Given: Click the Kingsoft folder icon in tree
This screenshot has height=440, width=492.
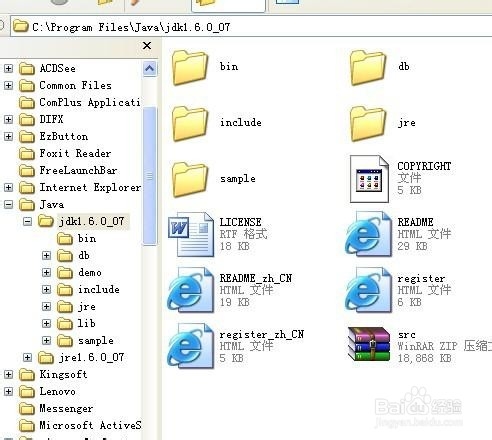Looking at the screenshot, I should 27,375.
